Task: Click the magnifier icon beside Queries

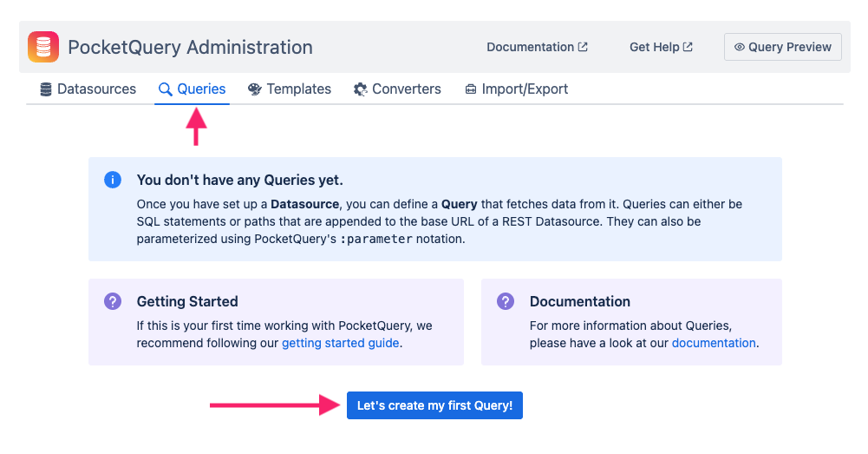Action: (x=165, y=89)
